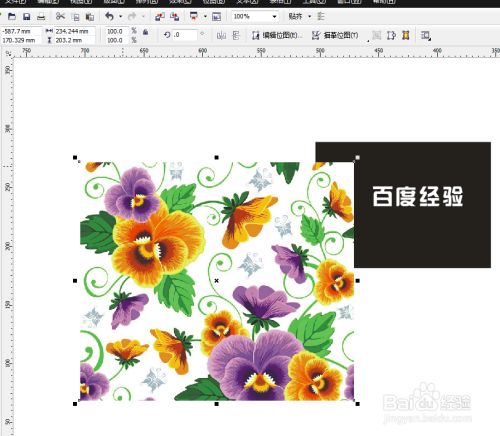Click the greyed resample icon before the crop icon
The width and height of the screenshot is (500, 436).
click(377, 35)
